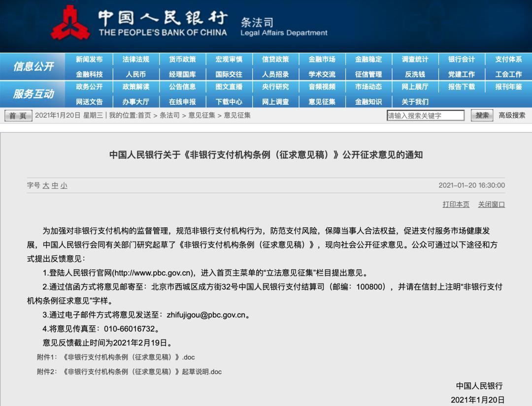Viewport: 532px width, 406px height.
Task: Click the 首页 home button
Action: click(x=18, y=115)
